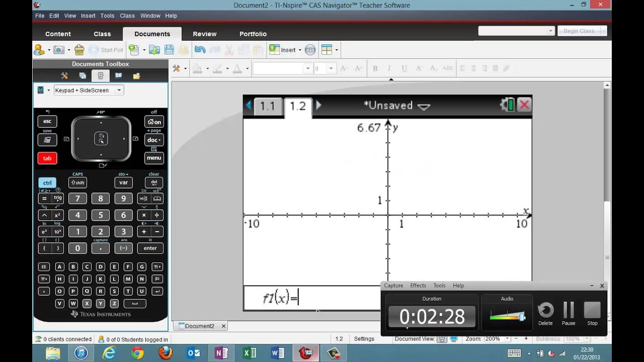
Task: Click the number 7 key on keypad
Action: 77,199
